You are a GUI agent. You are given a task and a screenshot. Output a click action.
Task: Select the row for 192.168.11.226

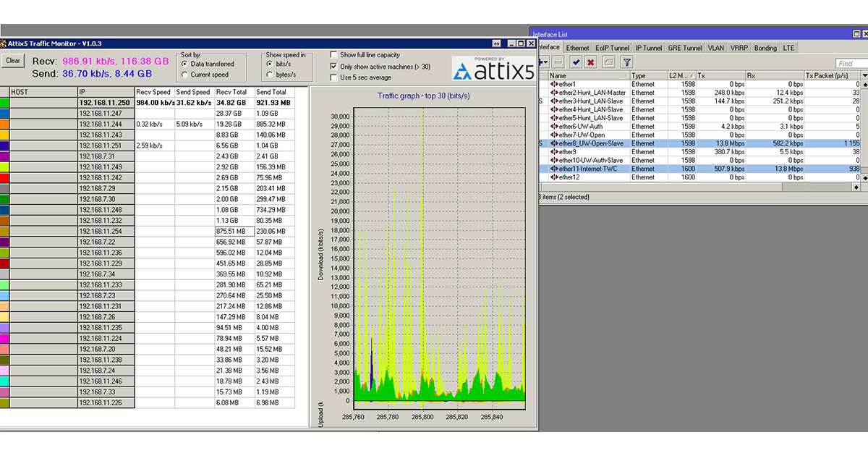click(x=148, y=402)
